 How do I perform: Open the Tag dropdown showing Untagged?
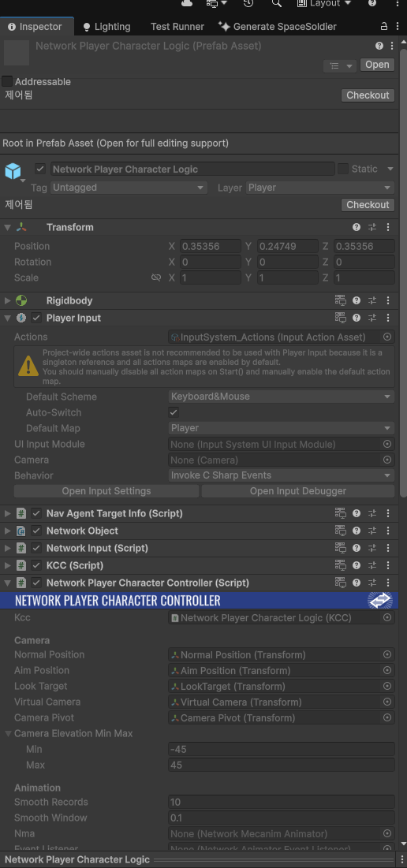coord(129,188)
